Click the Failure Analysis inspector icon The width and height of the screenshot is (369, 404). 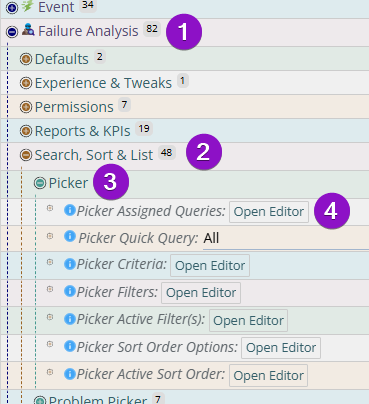click(x=28, y=30)
